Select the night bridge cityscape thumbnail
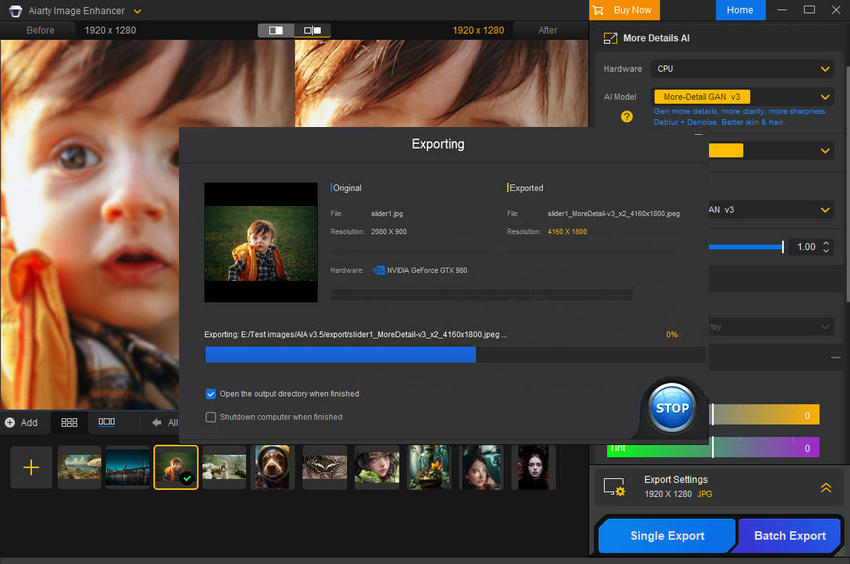The image size is (850, 564). 127,467
